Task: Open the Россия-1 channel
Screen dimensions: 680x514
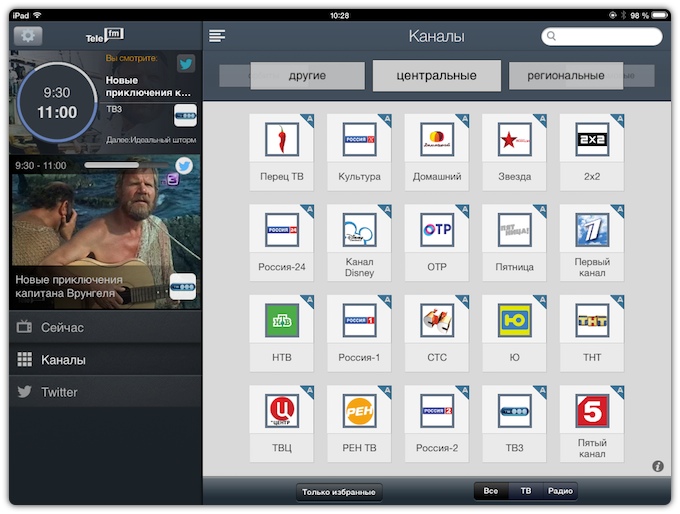Action: coord(359,333)
